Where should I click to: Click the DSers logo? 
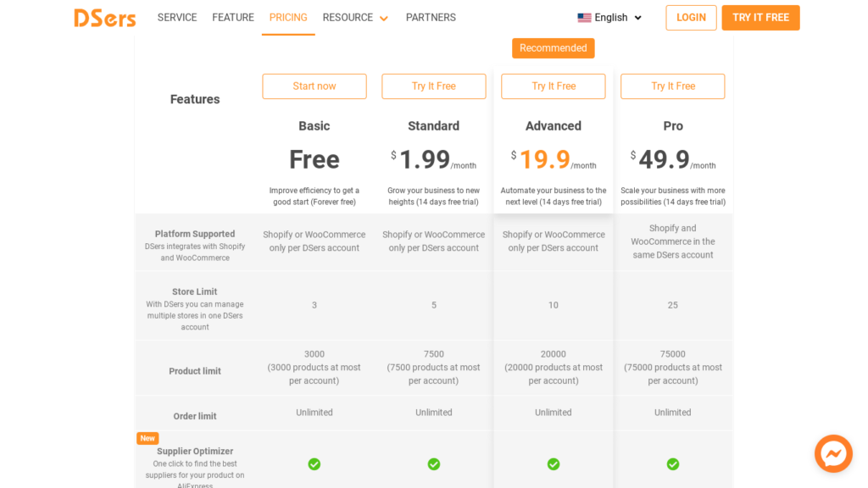point(104,18)
